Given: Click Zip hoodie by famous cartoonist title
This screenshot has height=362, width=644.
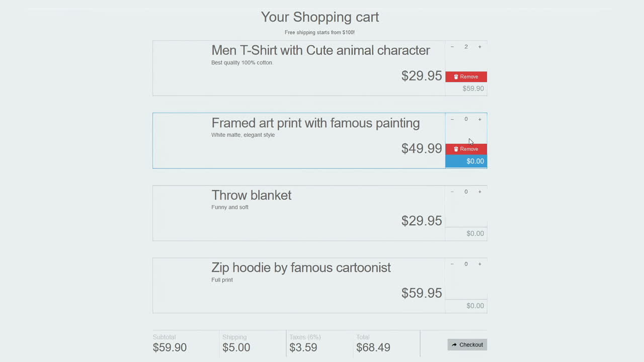Looking at the screenshot, I should 301,267.
